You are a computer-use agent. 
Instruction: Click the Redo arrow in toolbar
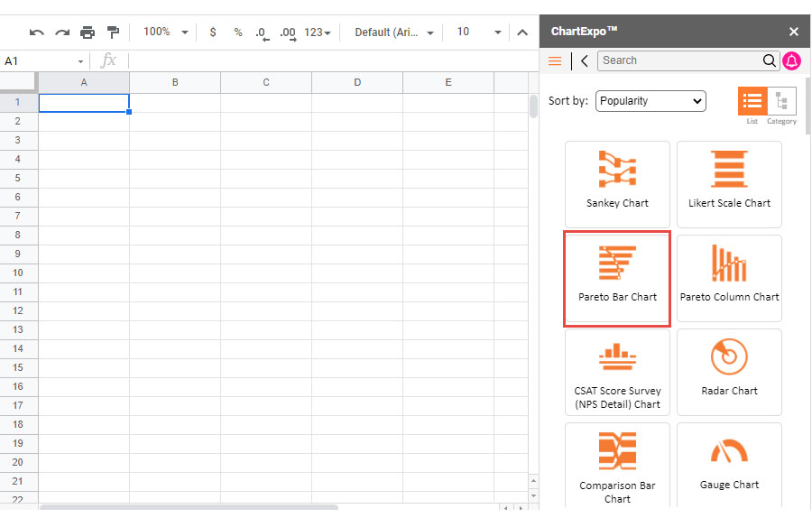point(62,32)
